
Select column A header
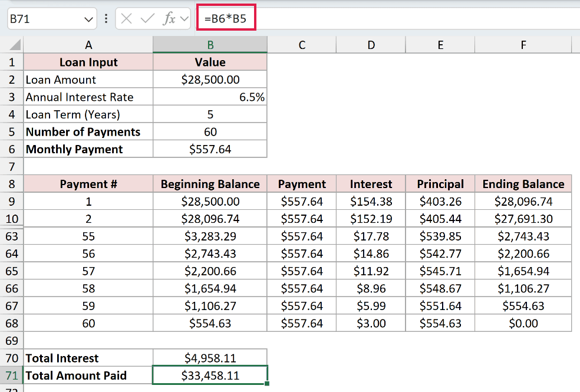(x=88, y=45)
